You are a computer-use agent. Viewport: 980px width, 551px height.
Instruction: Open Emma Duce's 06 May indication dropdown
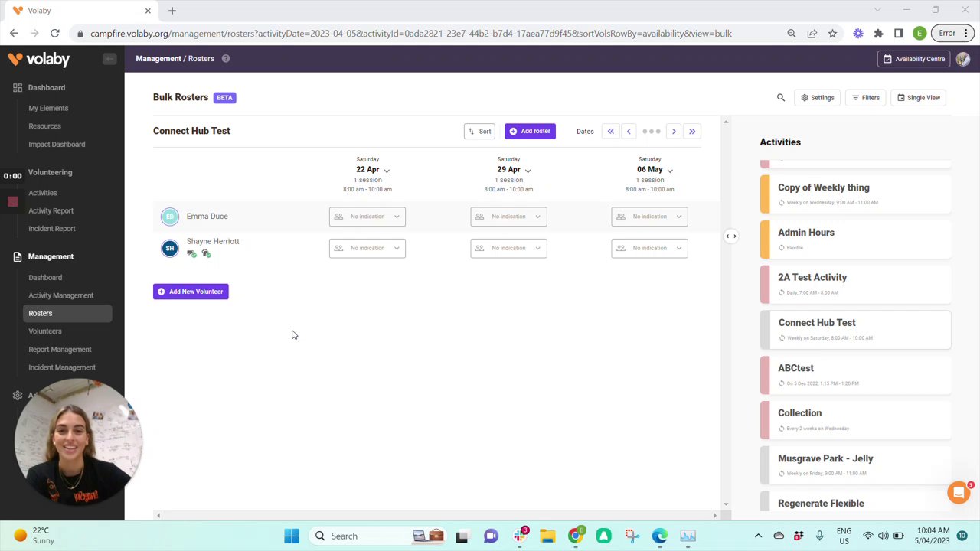coord(649,217)
